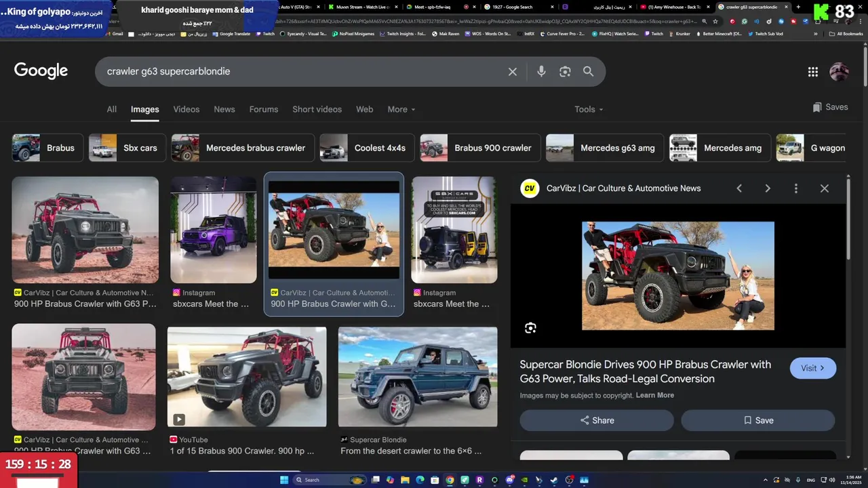The height and width of the screenshot is (488, 868).
Task: Click the search query input field
Action: pos(303,71)
